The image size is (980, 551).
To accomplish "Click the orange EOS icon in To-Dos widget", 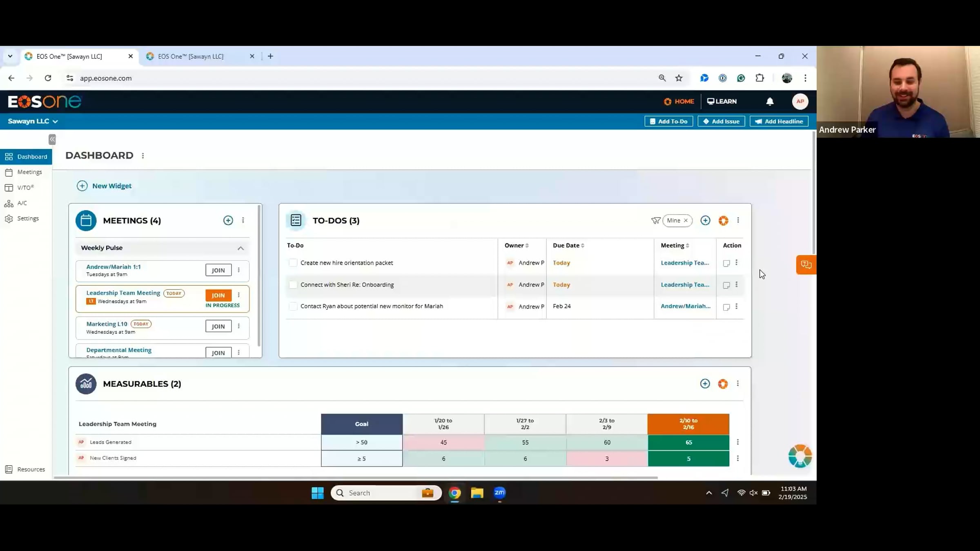I will coord(723,221).
